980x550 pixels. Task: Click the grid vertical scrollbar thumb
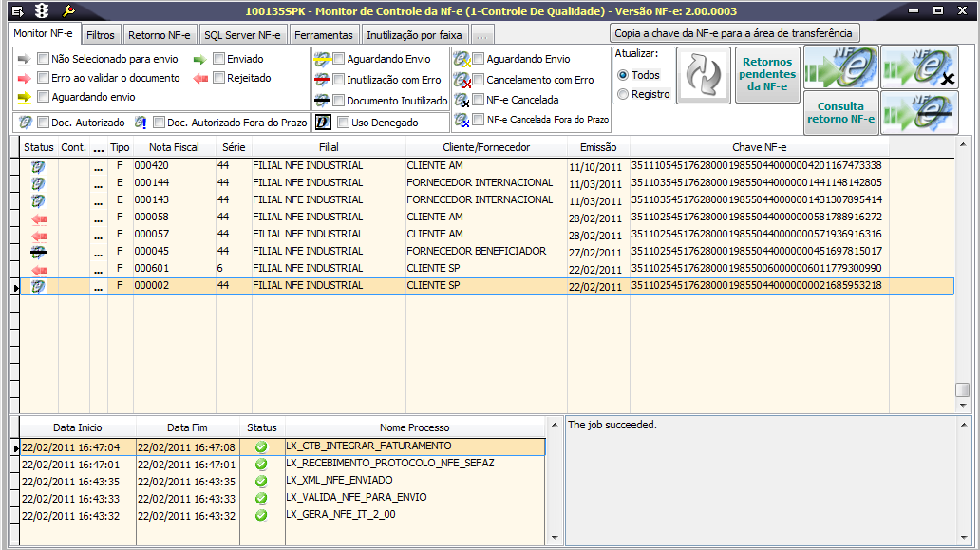(x=962, y=390)
